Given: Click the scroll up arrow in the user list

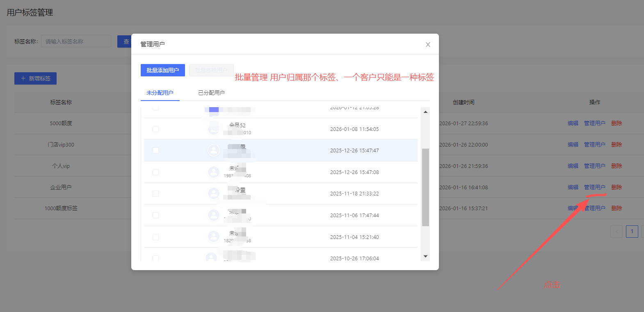Looking at the screenshot, I should coord(425,112).
